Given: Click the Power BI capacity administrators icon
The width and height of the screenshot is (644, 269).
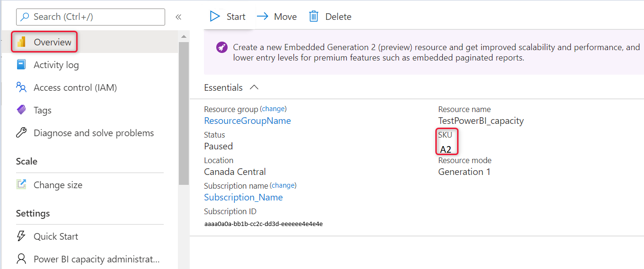Looking at the screenshot, I should click(x=21, y=259).
